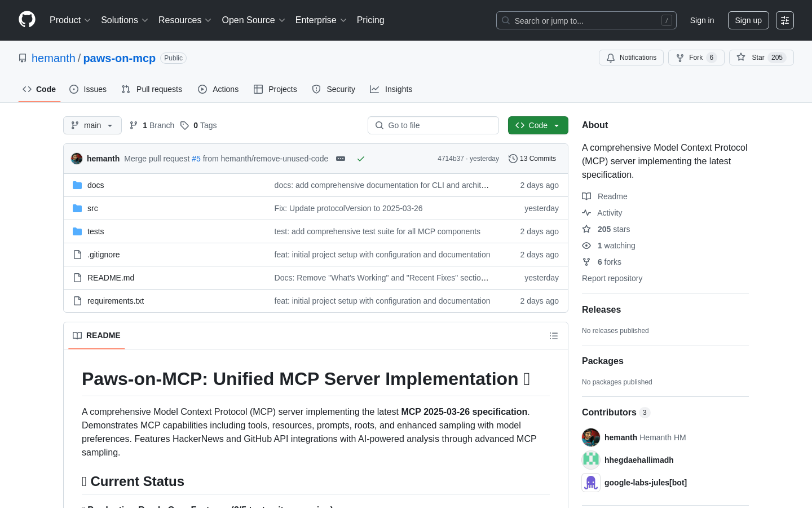812x508 pixels.
Task: Open the Activity link in About
Action: 602,213
